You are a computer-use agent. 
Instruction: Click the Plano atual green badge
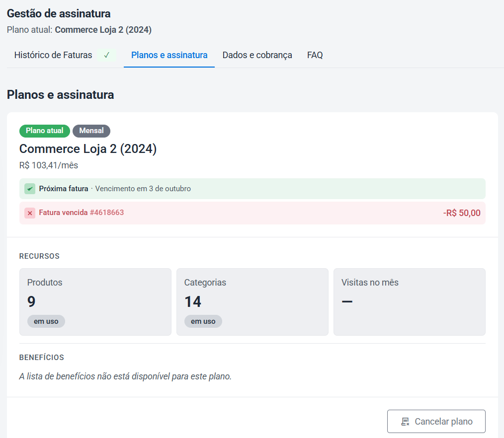(45, 131)
